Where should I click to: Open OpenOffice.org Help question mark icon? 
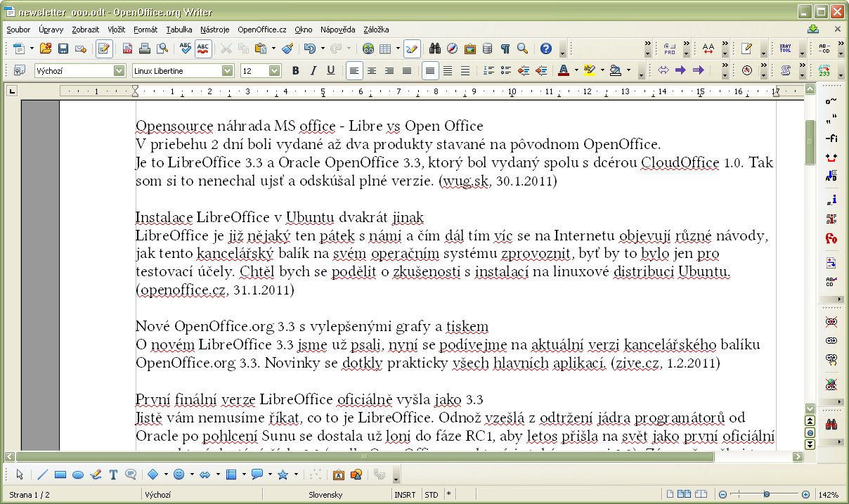click(x=546, y=49)
